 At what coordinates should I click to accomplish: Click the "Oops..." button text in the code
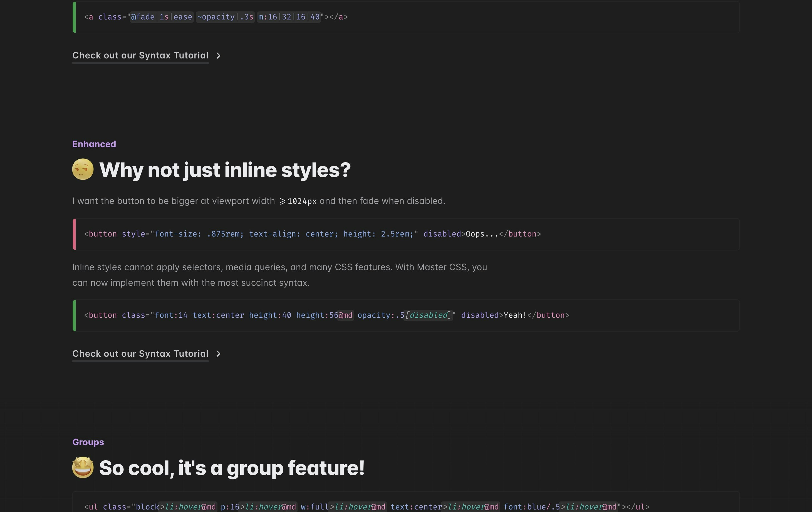coord(482,234)
